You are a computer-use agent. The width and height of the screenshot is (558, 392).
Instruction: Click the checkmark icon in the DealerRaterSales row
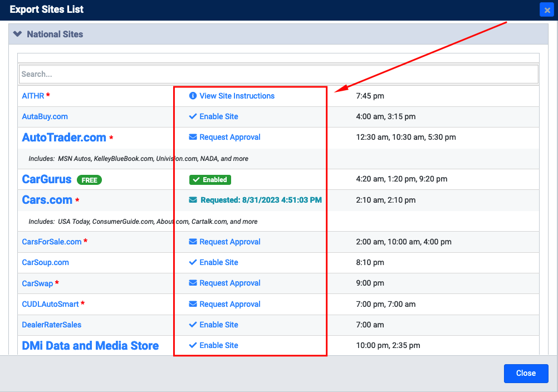[x=193, y=325]
